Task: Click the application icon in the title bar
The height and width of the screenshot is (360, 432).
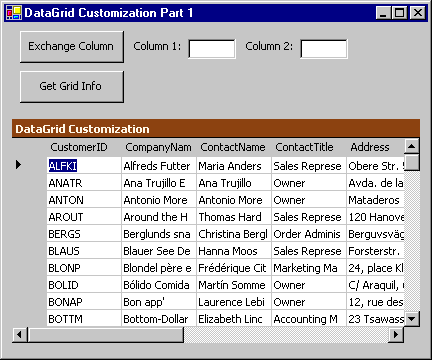Action: (x=14, y=13)
